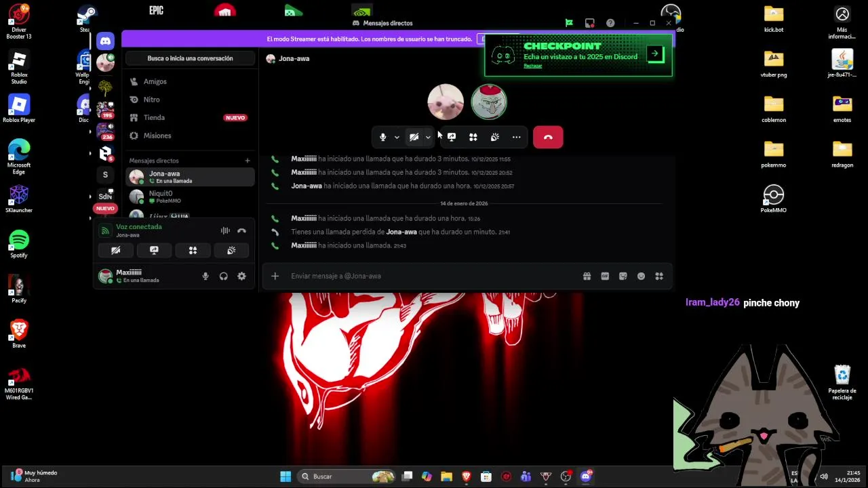
Task: Create new direct message with plus
Action: tap(248, 161)
